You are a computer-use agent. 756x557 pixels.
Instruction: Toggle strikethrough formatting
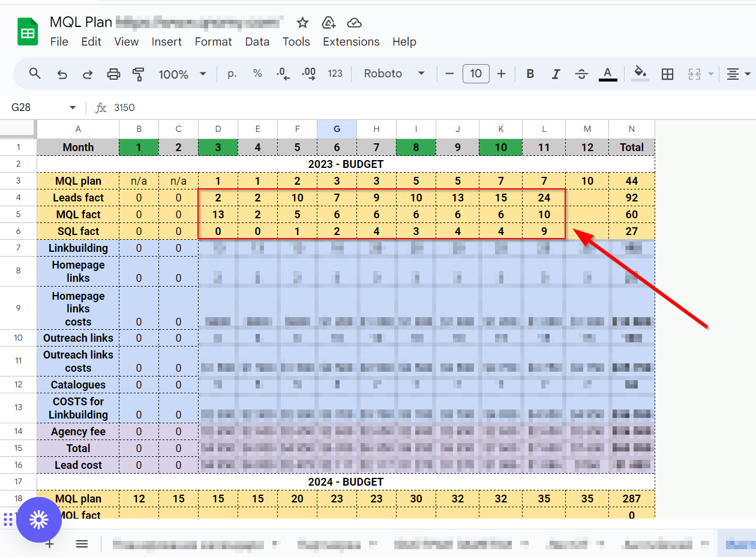(x=581, y=74)
